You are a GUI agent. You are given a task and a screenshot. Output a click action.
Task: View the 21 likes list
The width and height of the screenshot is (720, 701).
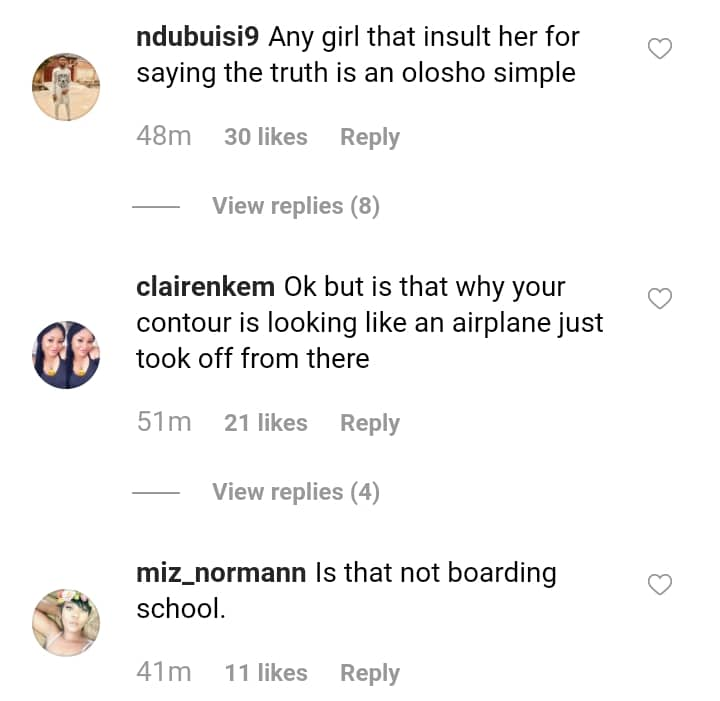tap(265, 423)
